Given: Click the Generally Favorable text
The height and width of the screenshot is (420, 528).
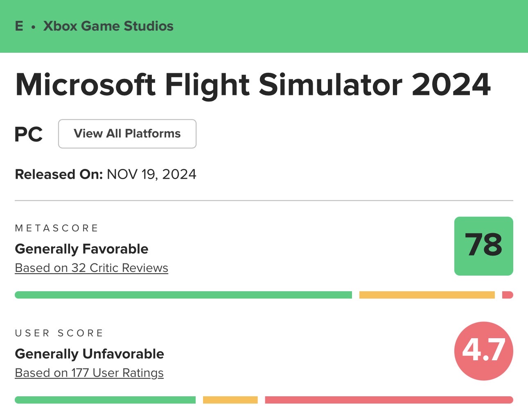Looking at the screenshot, I should (x=81, y=249).
